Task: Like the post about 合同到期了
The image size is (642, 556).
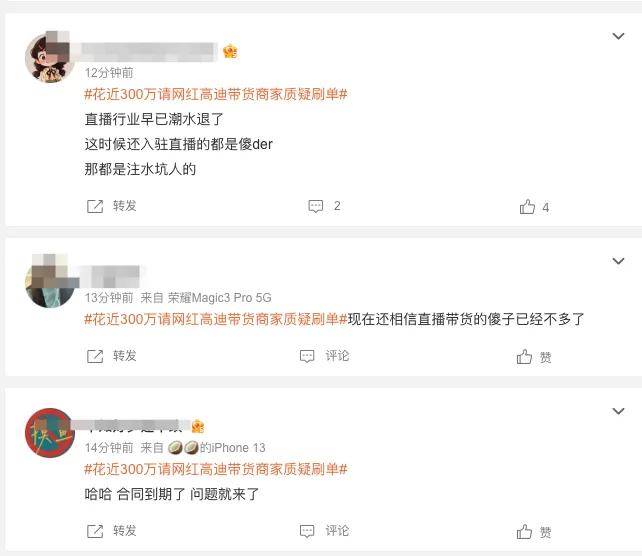Action: (524, 532)
